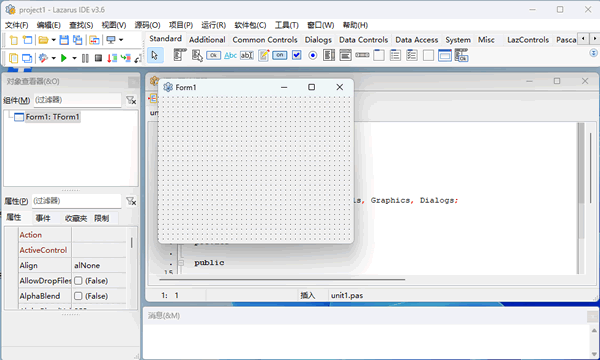Click the View Forms icon
The image size is (600, 360).
click(x=27, y=58)
